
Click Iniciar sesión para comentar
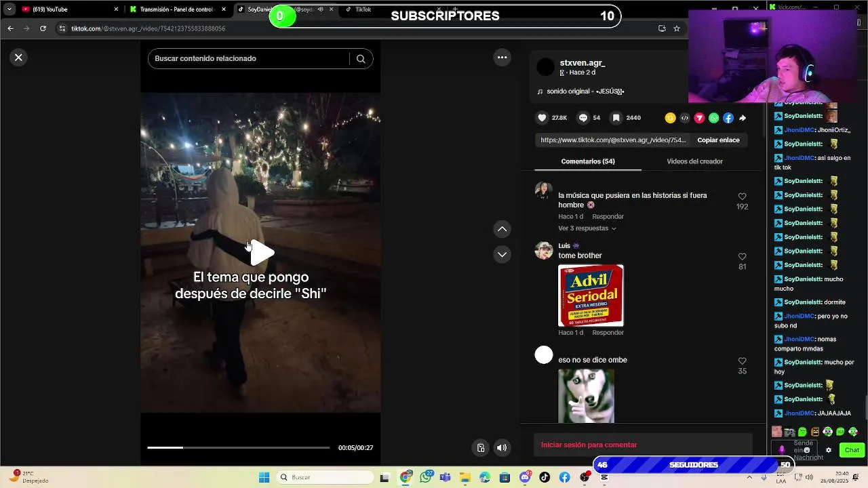pyautogui.click(x=589, y=445)
